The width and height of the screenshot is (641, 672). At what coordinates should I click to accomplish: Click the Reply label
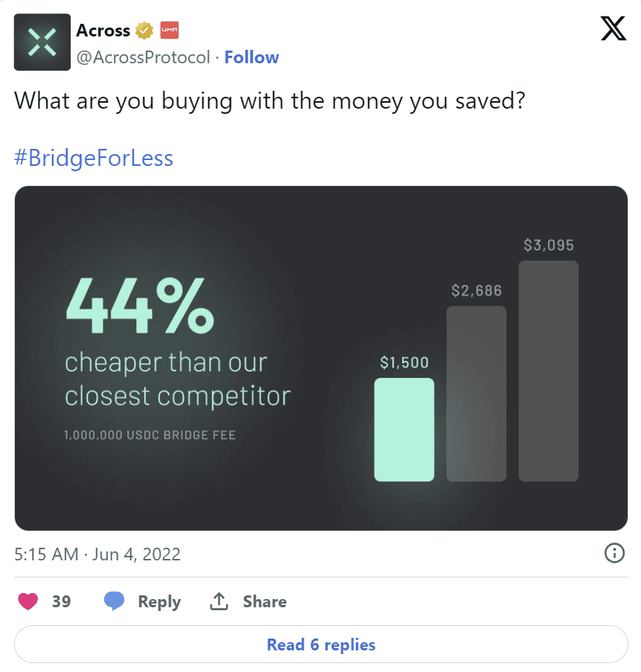(159, 601)
